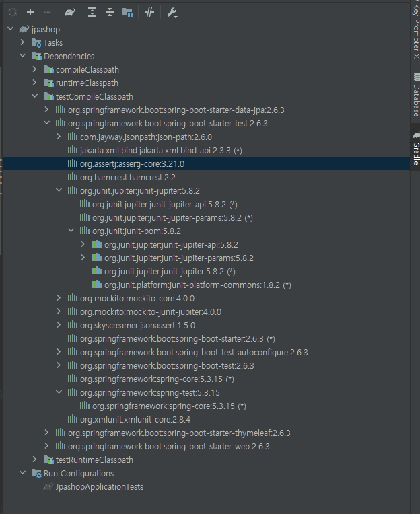Collapse org.junit.jupiter:junit-jupiter:5.8.2 node
The height and width of the screenshot is (514, 420).
click(59, 190)
